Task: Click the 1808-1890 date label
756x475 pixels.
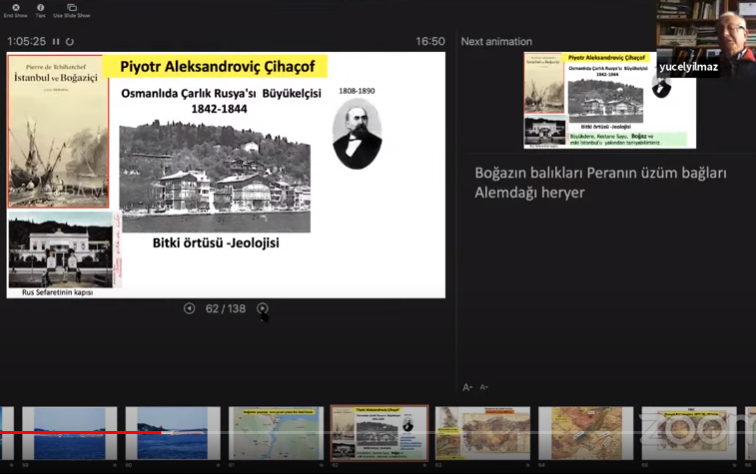Action: click(357, 91)
